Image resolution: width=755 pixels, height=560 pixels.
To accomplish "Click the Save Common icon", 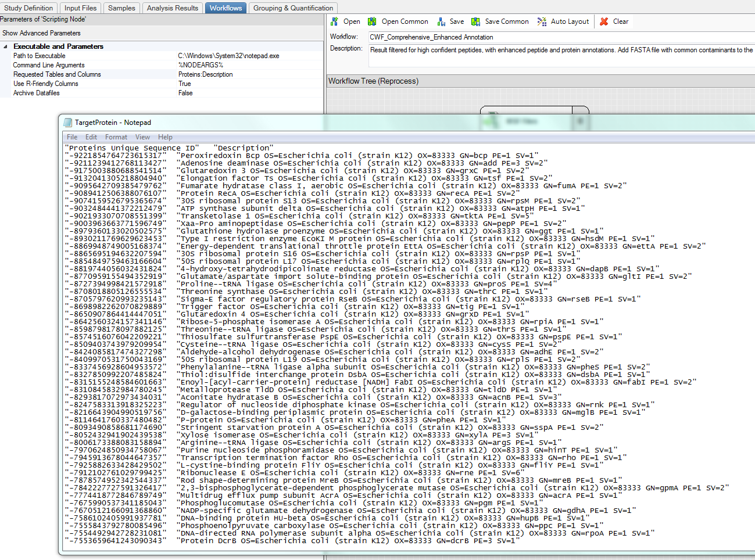I will (x=476, y=21).
